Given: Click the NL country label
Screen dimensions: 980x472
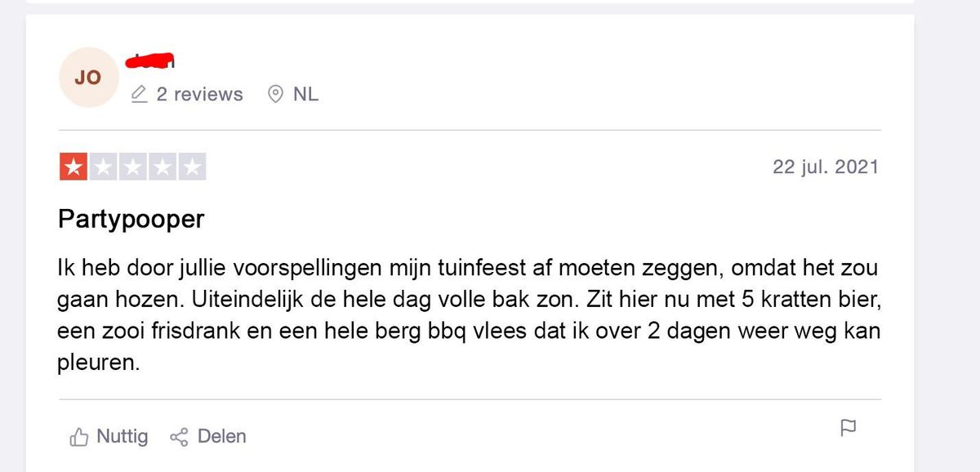Looking at the screenshot, I should [x=305, y=95].
